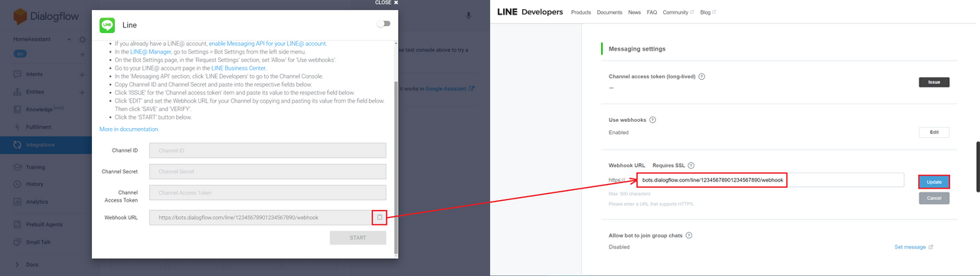Open Analytics in the sidebar
Image resolution: width=980 pixels, height=276 pixels.
[37, 202]
